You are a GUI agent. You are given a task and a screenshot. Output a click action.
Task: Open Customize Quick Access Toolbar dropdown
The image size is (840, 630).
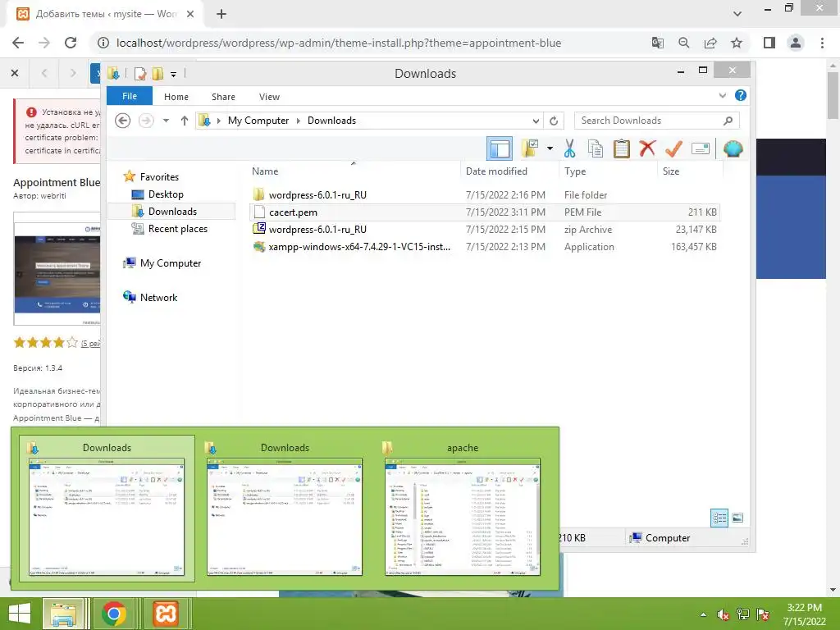pos(174,74)
